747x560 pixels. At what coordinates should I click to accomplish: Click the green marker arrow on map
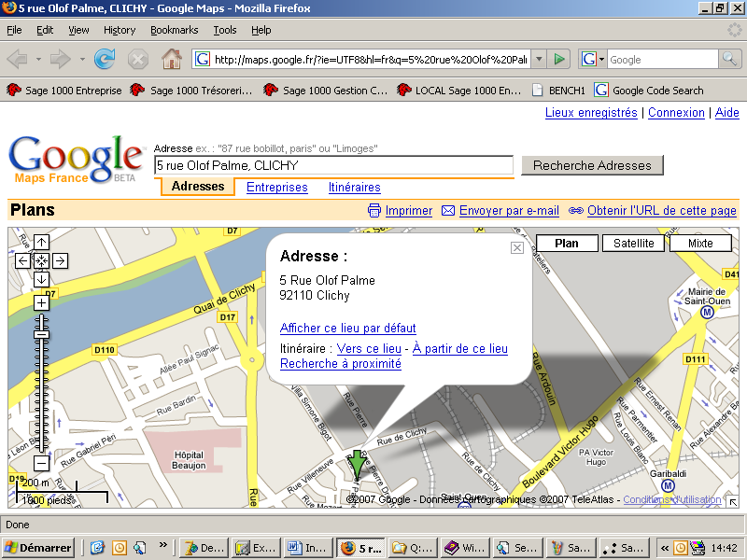[357, 465]
